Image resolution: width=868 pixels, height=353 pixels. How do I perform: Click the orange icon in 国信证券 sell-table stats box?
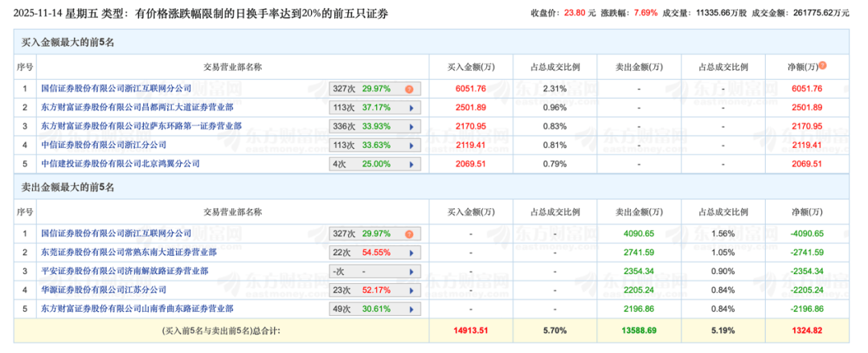408,234
